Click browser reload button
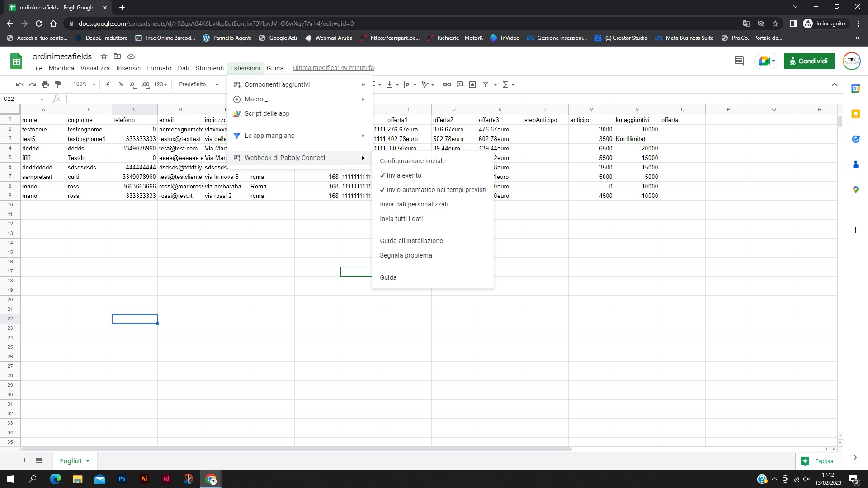Image resolution: width=868 pixels, height=488 pixels. coord(39,23)
